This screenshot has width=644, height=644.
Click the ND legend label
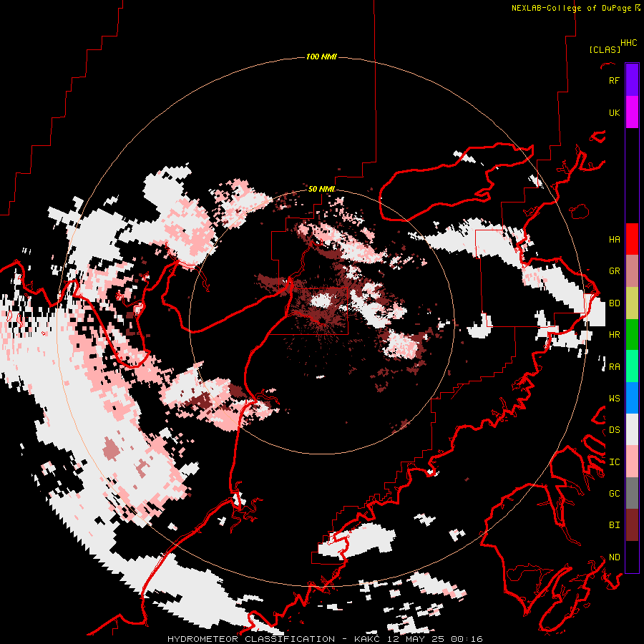click(614, 557)
